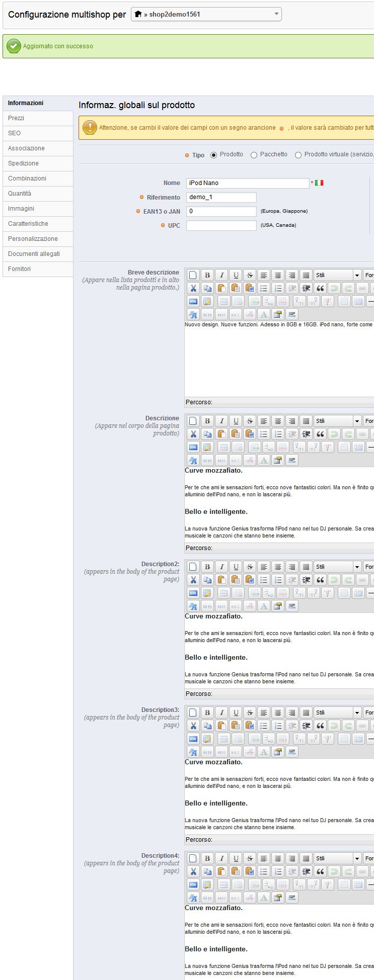Image resolution: width=374 pixels, height=980 pixels.
Task: Switch to the Fornitori tab
Action: pos(38,269)
